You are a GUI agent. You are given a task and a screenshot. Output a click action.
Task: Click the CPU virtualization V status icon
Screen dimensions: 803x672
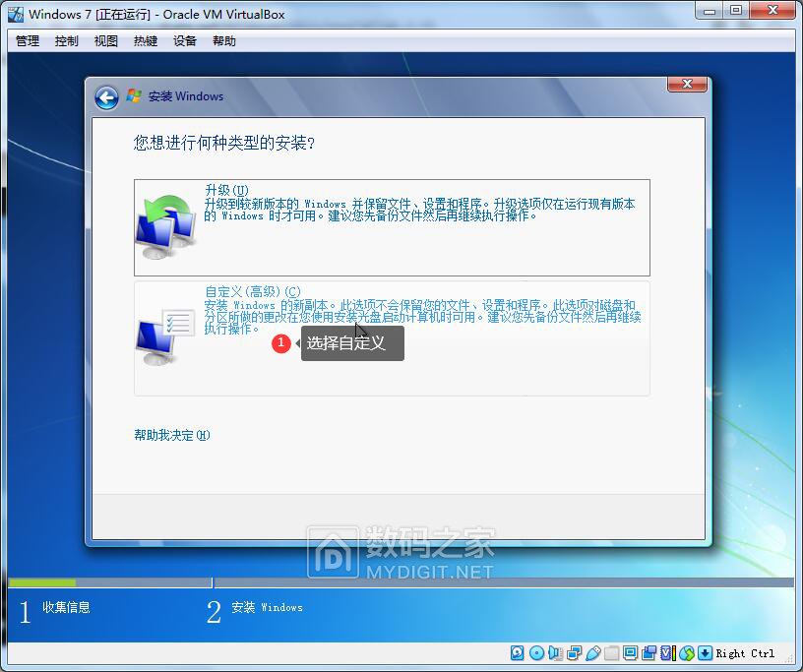pyautogui.click(x=668, y=653)
